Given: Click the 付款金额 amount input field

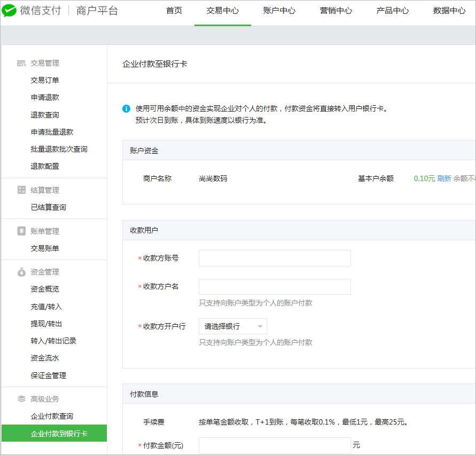Looking at the screenshot, I should [x=274, y=445].
